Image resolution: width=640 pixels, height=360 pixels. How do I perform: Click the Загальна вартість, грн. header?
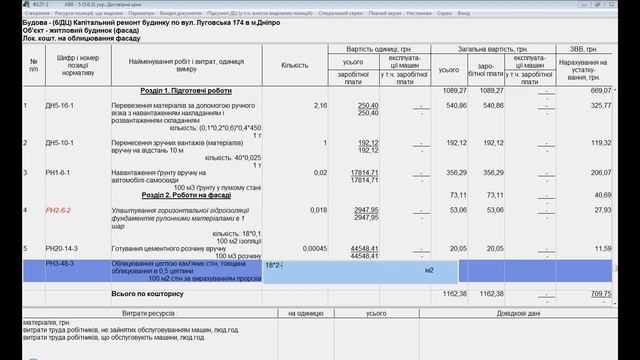tap(493, 49)
